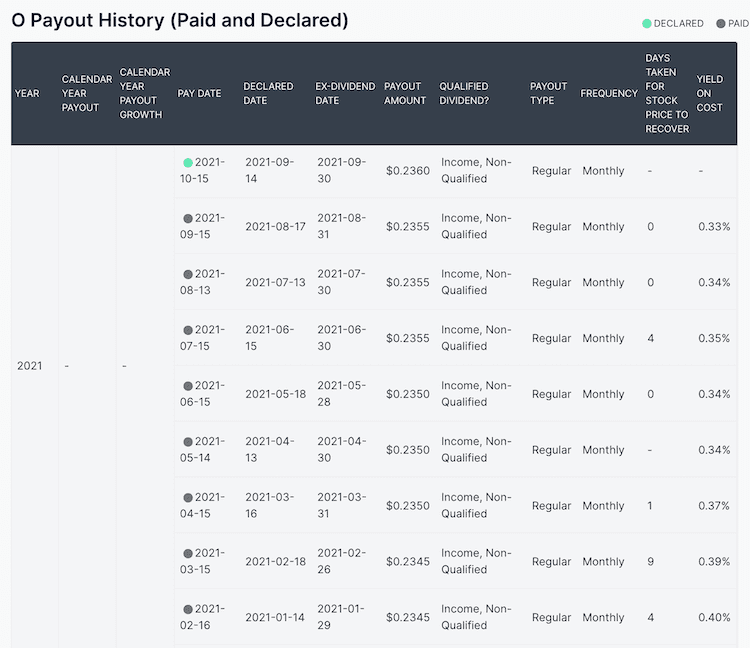Click the PAYOUT TYPE column header

coord(548,93)
